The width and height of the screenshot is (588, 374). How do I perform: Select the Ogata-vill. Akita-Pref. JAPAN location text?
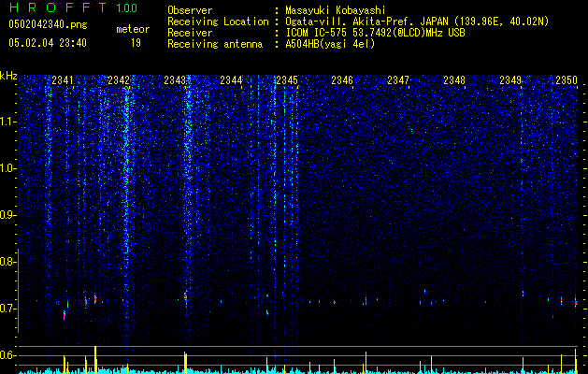point(417,22)
